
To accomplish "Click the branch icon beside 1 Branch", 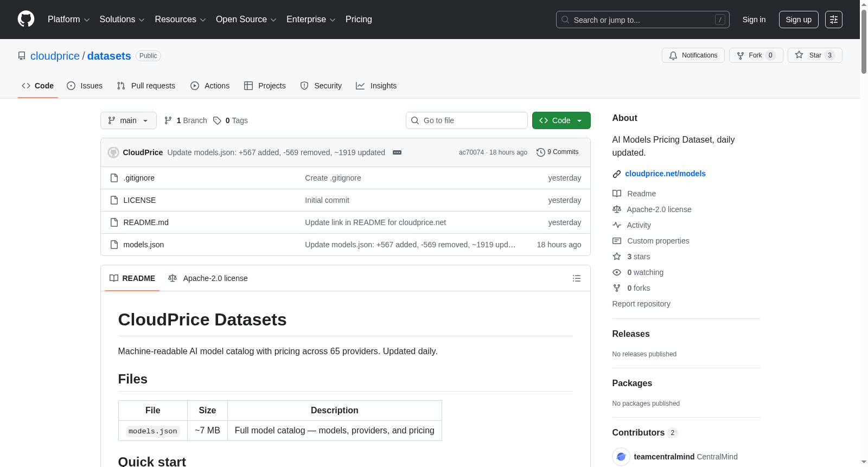I will pos(168,120).
